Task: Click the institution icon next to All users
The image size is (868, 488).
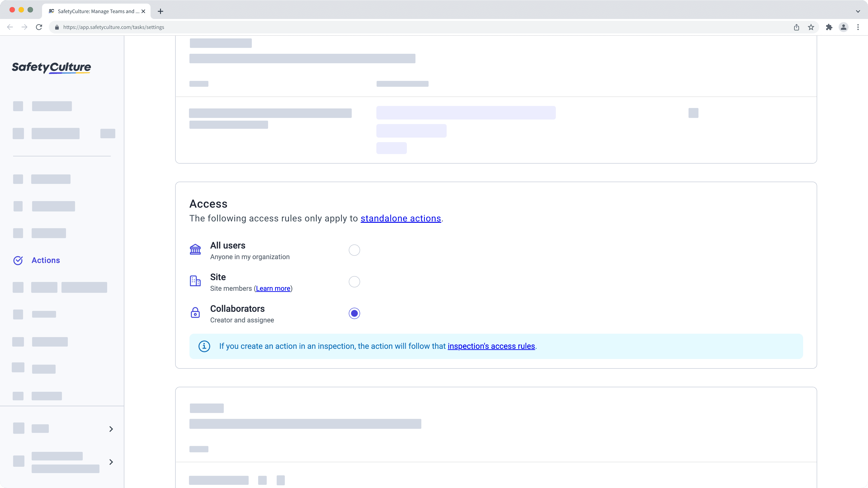Action: click(196, 250)
